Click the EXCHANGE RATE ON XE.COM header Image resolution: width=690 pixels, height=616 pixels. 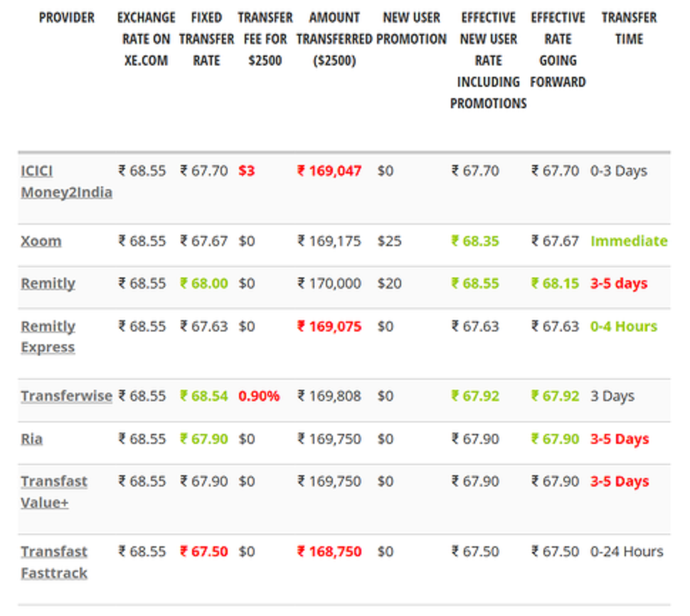tap(146, 38)
